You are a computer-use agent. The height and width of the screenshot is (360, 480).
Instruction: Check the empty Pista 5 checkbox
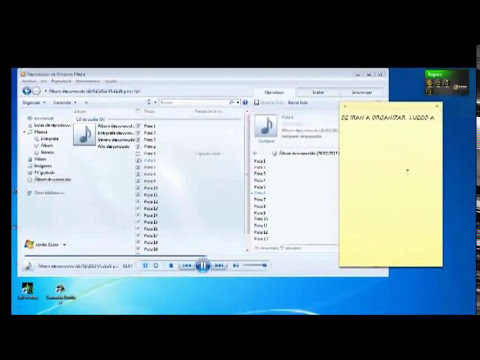tap(138, 153)
